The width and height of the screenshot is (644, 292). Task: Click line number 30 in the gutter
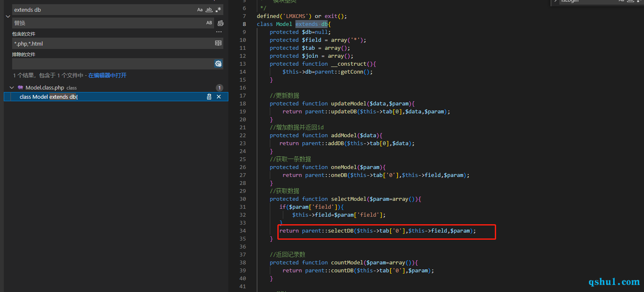point(243,199)
